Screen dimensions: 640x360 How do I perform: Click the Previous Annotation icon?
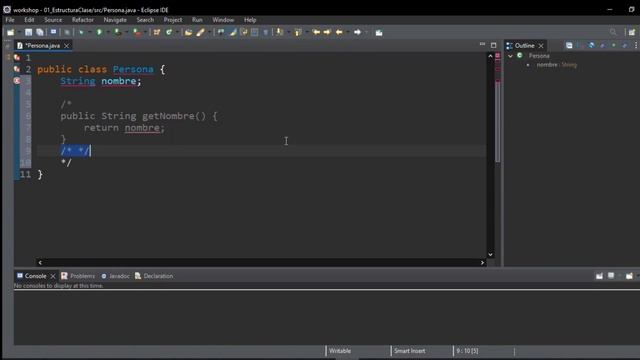pyautogui.click(x=298, y=32)
